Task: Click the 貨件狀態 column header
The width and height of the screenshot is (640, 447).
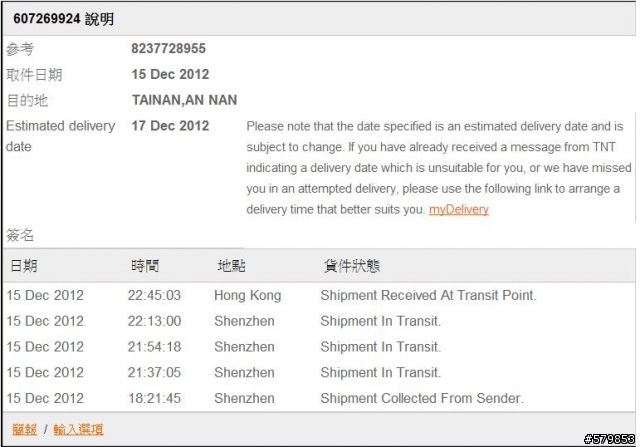Action: point(352,266)
